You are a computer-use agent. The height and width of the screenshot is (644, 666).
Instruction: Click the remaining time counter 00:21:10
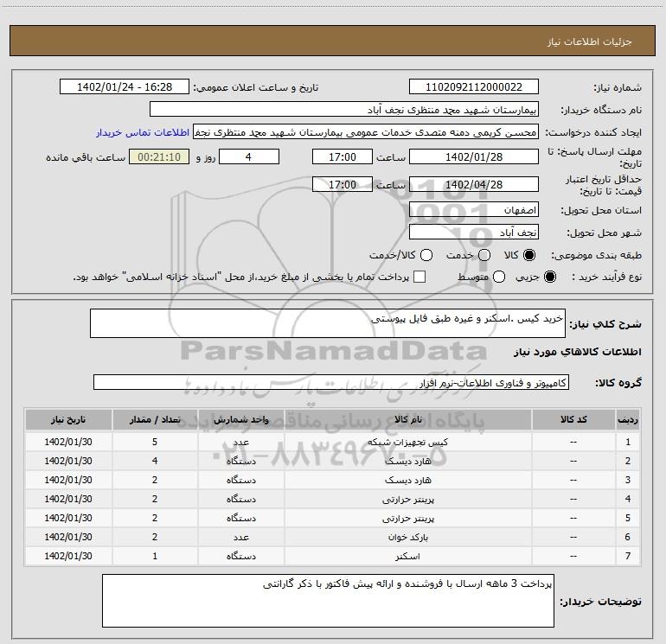point(159,157)
